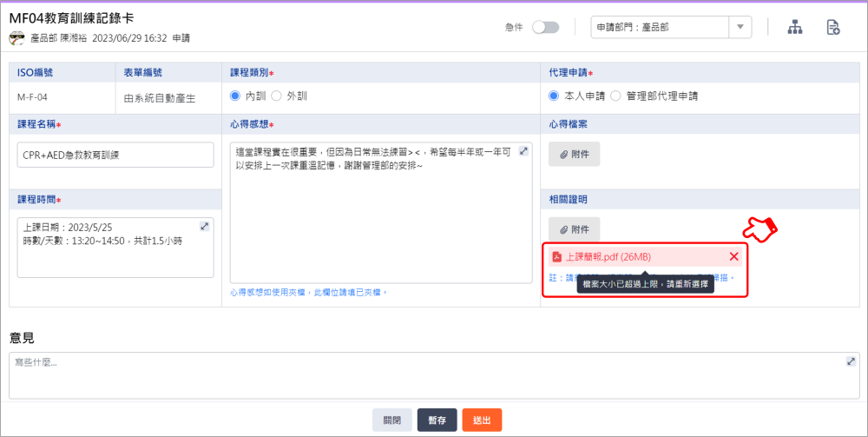Remove the 上課簡報.pdf attachment
The image size is (868, 437).
click(734, 256)
